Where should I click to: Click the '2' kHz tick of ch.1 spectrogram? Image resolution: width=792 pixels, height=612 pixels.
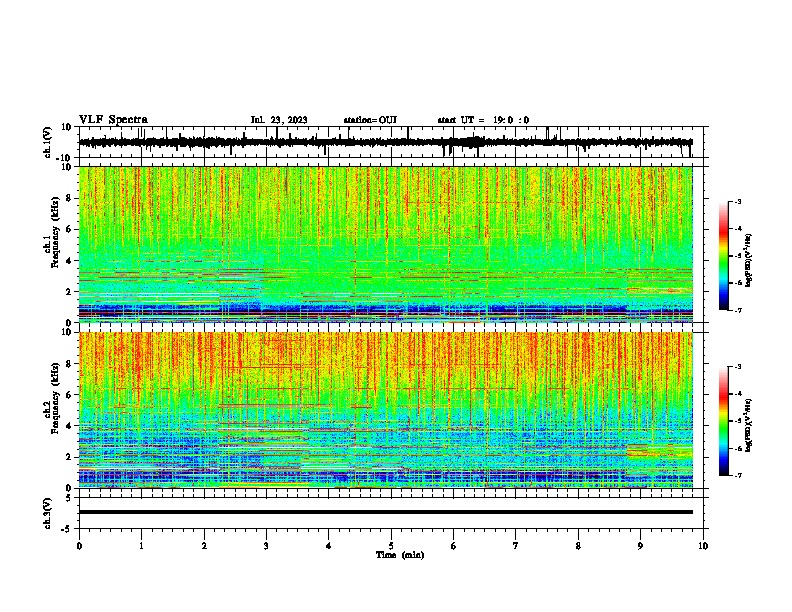(69, 292)
